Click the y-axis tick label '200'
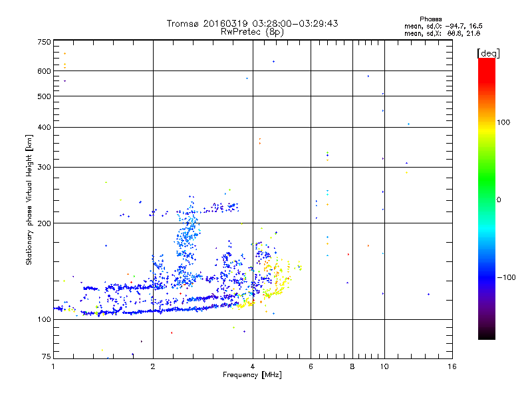The width and height of the screenshot is (532, 399). click(x=44, y=223)
